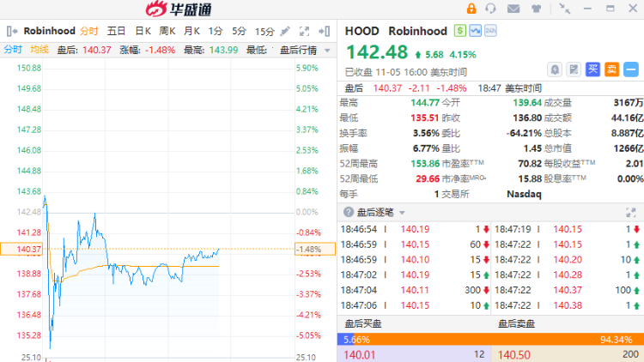
Task: Click the 18:47:22 trade at 140.37
Action: (568, 290)
